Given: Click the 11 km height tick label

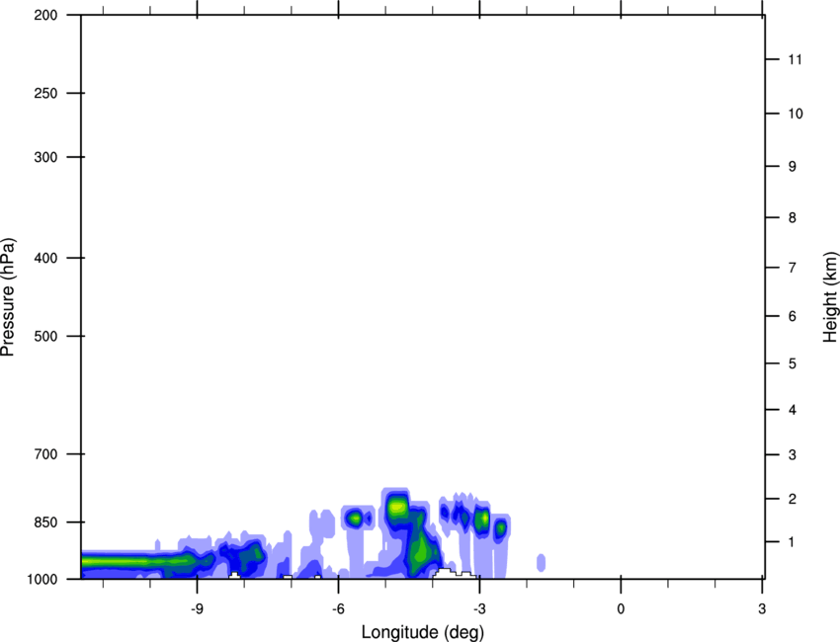Looking at the screenshot, I should click(796, 60).
